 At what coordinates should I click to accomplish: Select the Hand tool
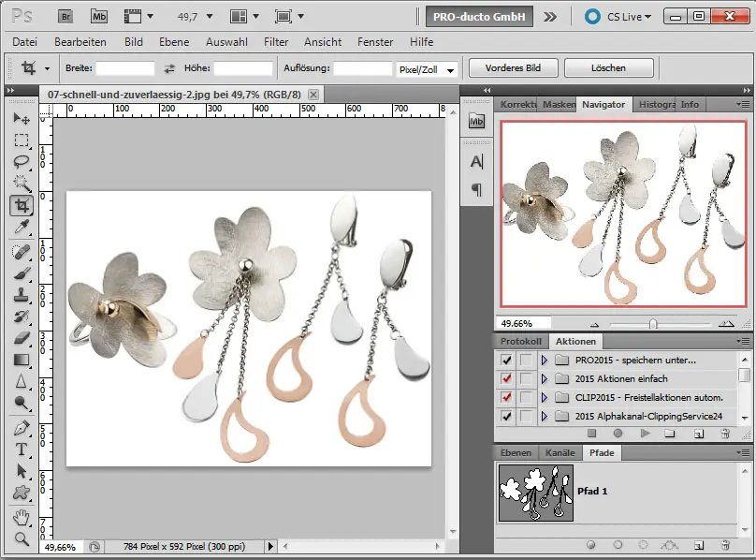click(x=21, y=517)
